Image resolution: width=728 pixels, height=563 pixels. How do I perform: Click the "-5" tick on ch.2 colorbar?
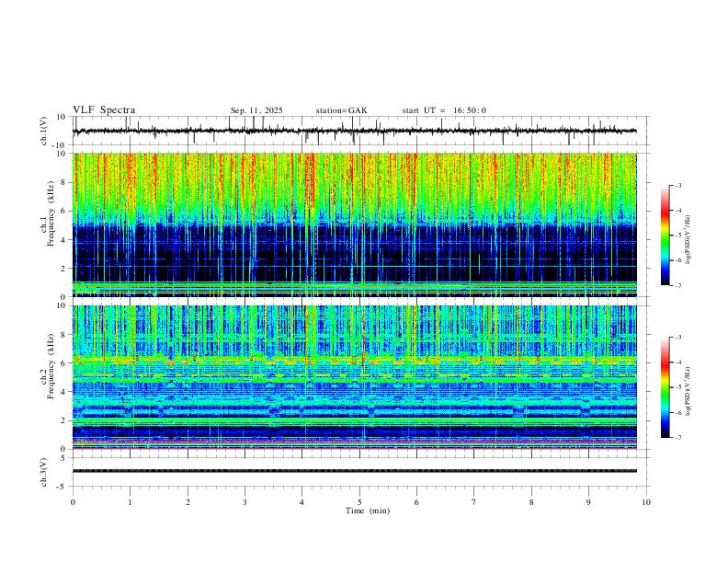point(677,387)
